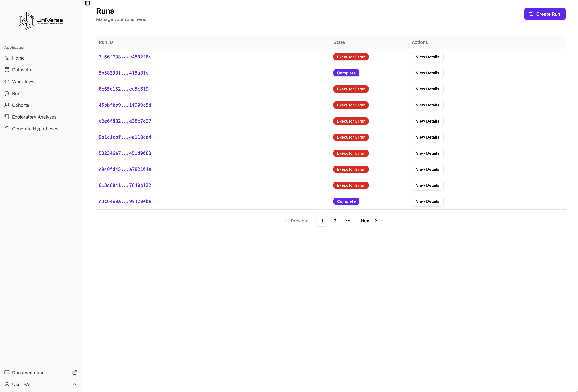Select current page 1 in pagination
The width and height of the screenshot is (578, 392).
click(x=322, y=221)
